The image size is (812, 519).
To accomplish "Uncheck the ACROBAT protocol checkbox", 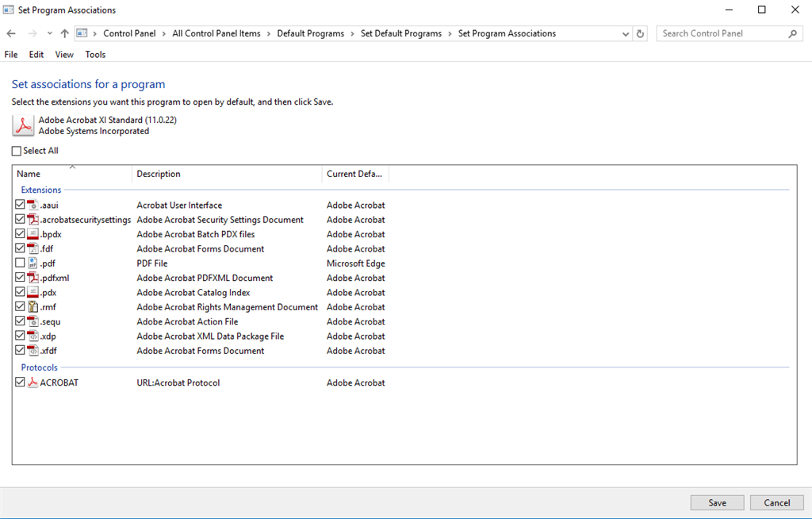I will pos(20,382).
